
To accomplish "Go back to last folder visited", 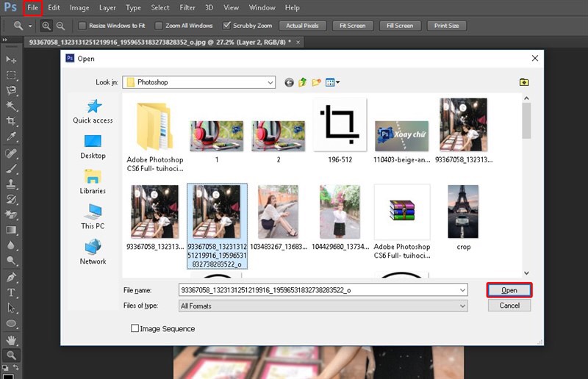I will [289, 82].
